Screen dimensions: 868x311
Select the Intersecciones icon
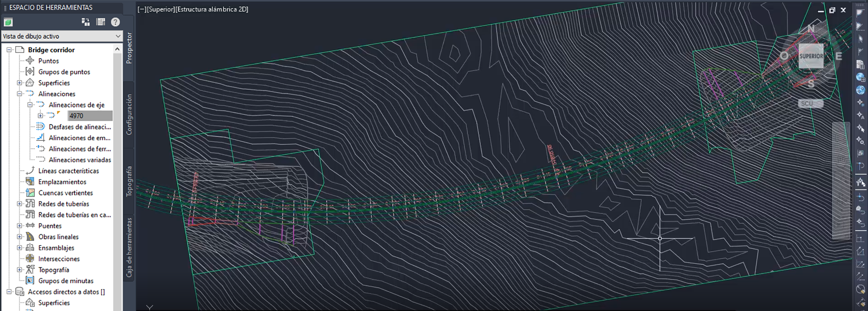[30, 259]
